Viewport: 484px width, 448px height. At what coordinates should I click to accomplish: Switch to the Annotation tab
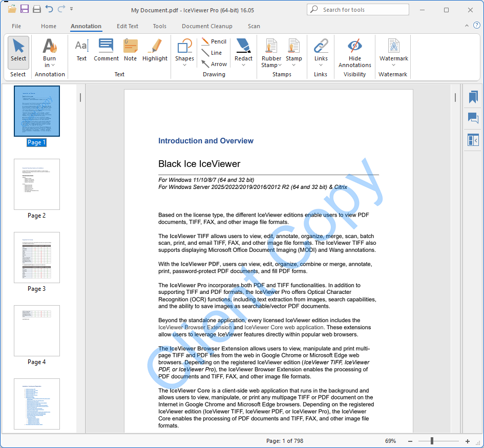click(86, 26)
